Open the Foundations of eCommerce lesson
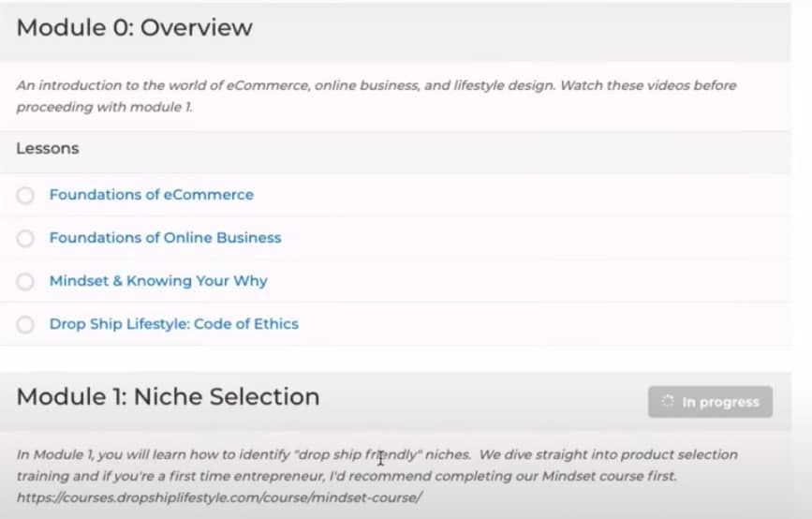Image resolution: width=812 pixels, height=519 pixels. [151, 195]
